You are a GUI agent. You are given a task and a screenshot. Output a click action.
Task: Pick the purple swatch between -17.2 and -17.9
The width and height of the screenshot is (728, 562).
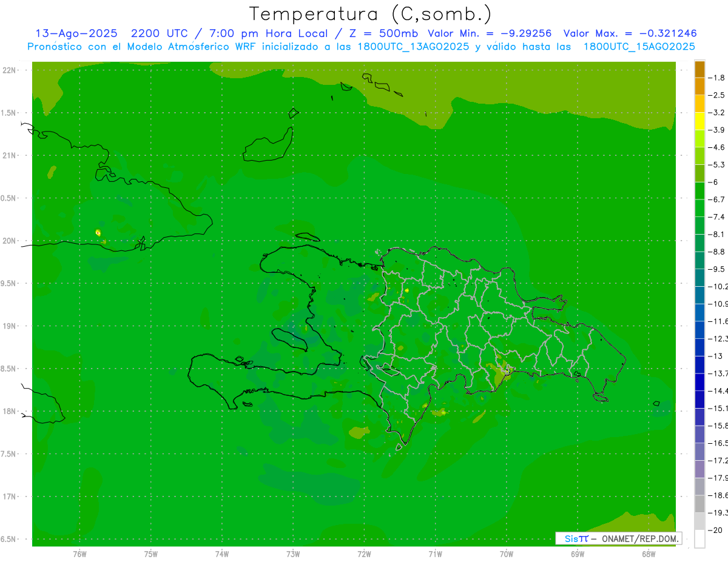pos(699,469)
